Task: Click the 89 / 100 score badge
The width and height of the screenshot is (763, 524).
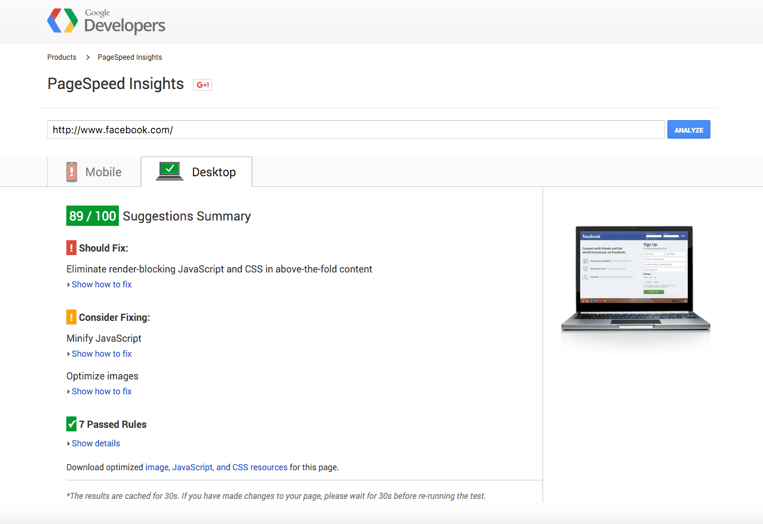Action: [x=92, y=216]
